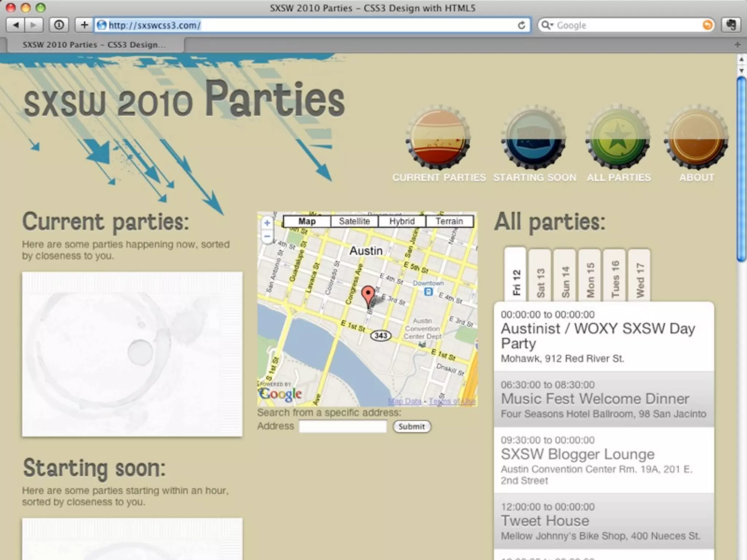Screen dimensions: 747x560
Task: Click the Google search field
Action: pos(626,25)
